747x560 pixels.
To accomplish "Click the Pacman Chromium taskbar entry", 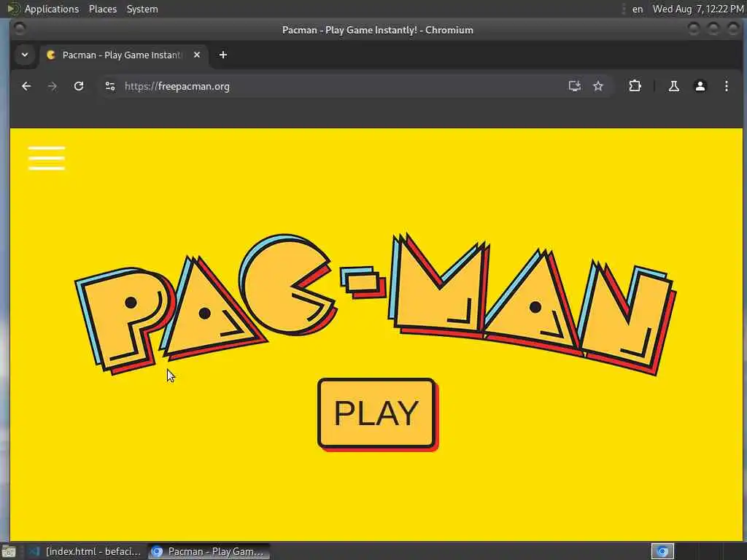I will point(209,551).
